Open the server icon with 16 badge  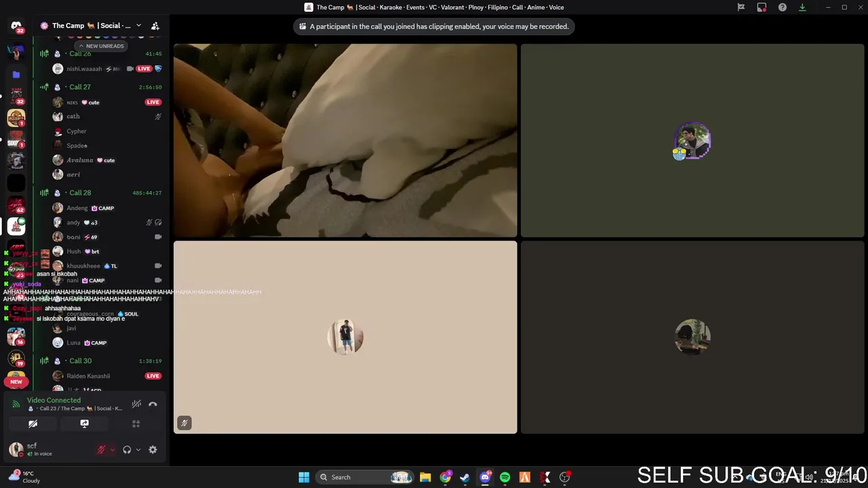[x=16, y=335]
